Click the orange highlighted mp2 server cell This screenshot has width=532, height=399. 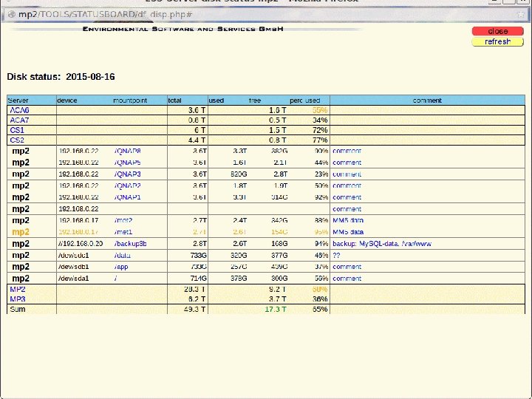(21, 232)
